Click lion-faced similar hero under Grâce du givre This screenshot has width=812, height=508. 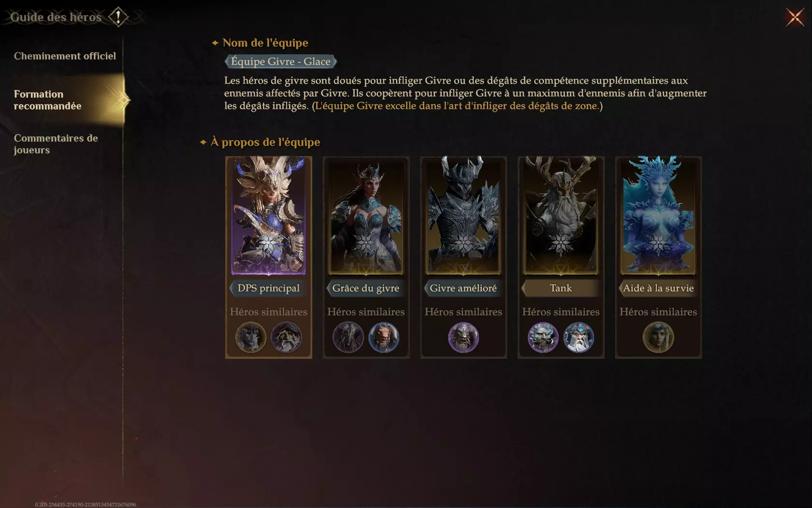(x=384, y=337)
